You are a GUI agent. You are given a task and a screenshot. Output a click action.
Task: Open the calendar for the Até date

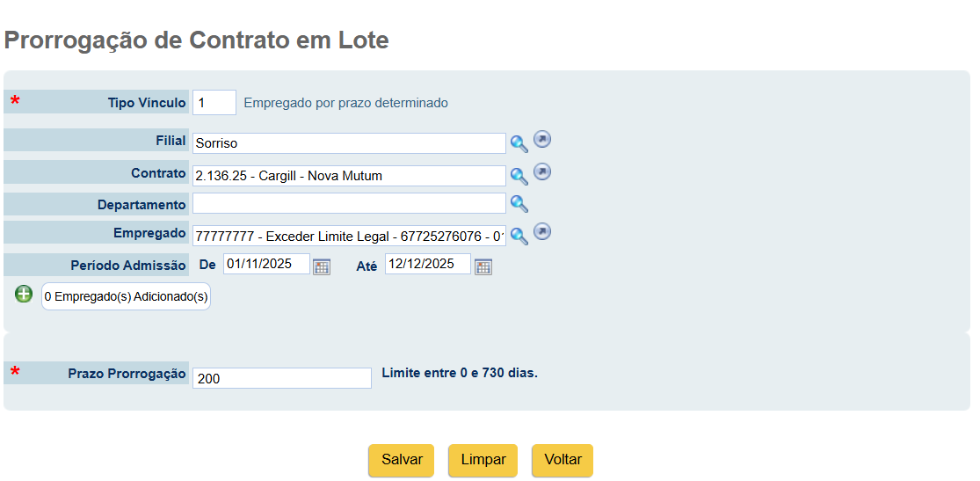(x=483, y=266)
